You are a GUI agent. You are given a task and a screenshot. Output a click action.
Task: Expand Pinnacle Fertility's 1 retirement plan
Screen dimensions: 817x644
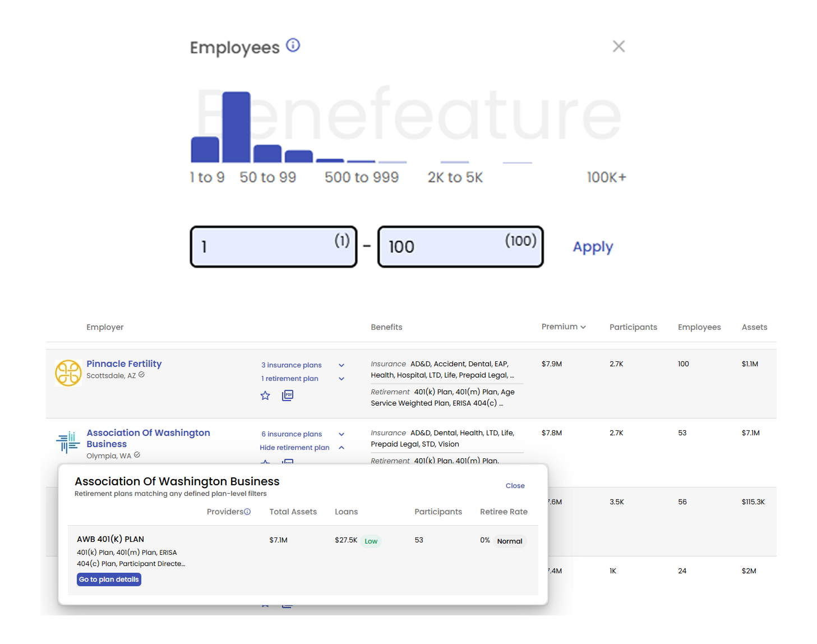tap(341, 379)
